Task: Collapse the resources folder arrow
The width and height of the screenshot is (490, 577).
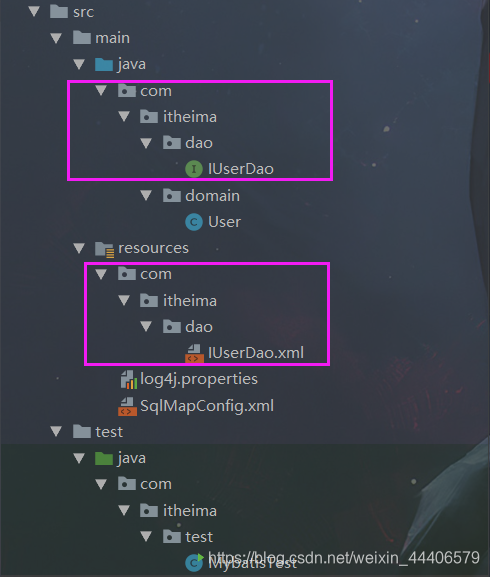Action: click(x=79, y=248)
